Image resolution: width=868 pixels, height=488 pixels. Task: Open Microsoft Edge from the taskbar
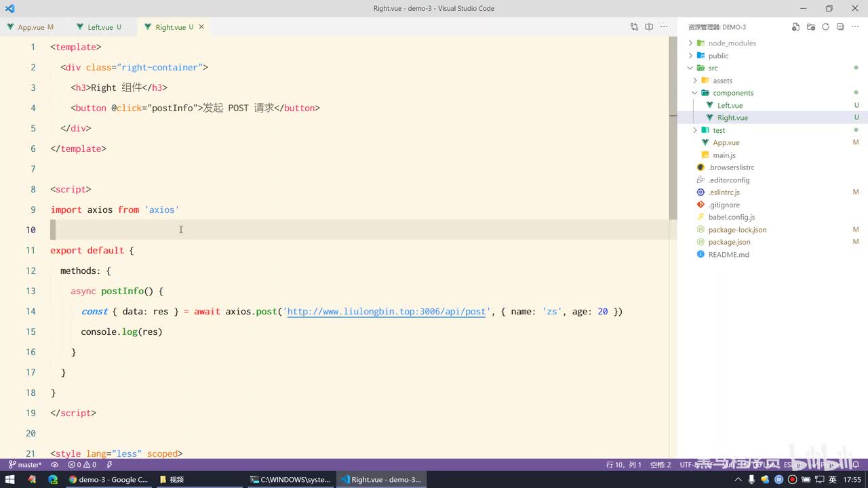[53, 479]
